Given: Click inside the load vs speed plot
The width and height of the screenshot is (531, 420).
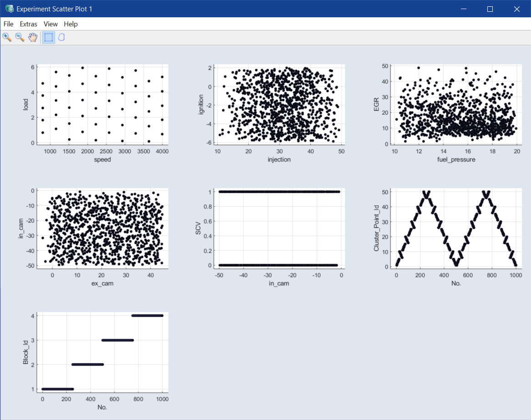Looking at the screenshot, I should (102, 104).
